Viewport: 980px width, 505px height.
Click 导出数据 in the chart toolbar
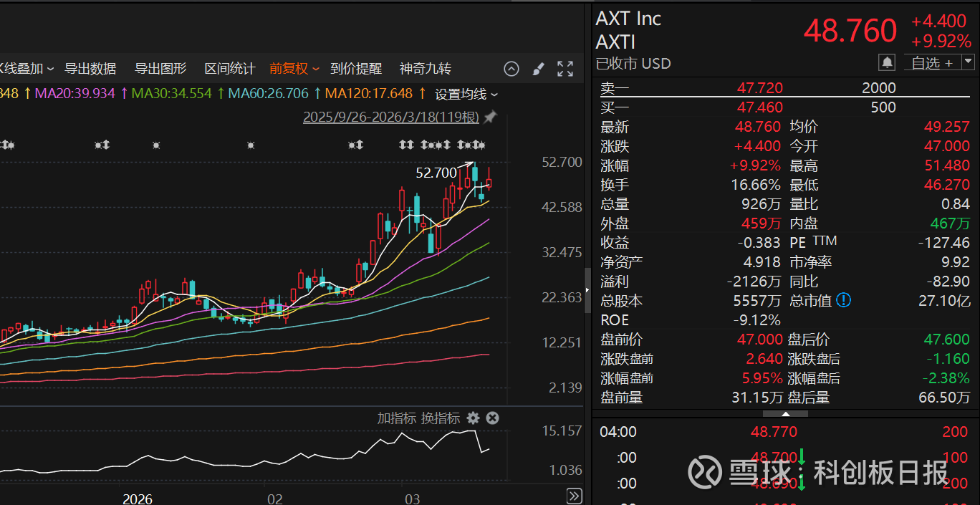(x=90, y=69)
